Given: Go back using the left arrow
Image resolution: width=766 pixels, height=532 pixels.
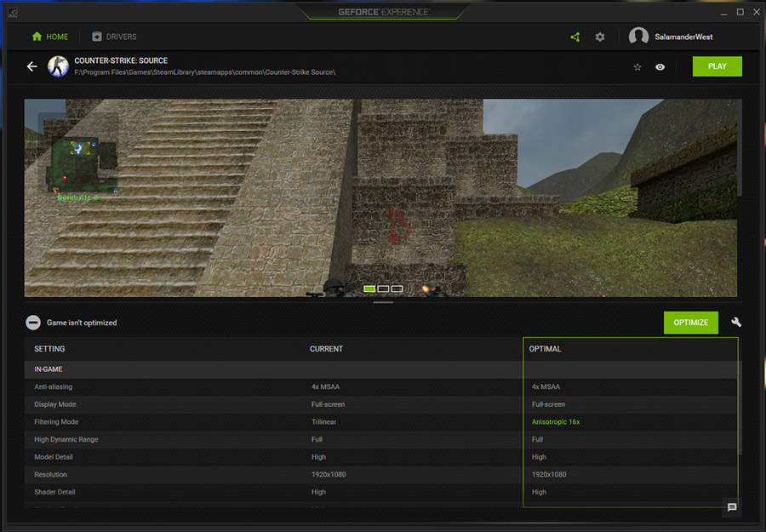Looking at the screenshot, I should pos(32,66).
